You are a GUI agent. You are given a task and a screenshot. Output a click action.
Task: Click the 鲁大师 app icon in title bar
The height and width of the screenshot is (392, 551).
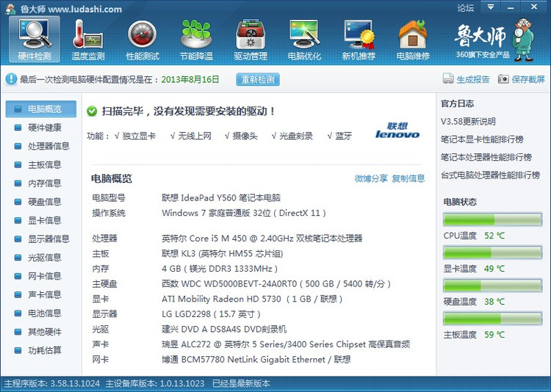pyautogui.click(x=10, y=8)
